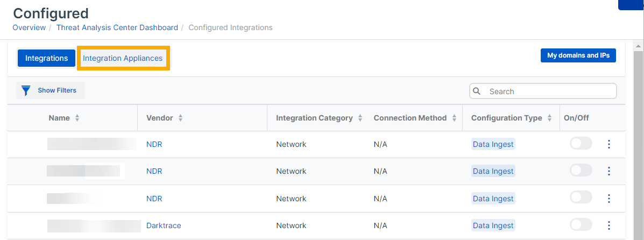Open three-dot menu for Darktrace row
This screenshot has width=644, height=240.
[x=609, y=225]
